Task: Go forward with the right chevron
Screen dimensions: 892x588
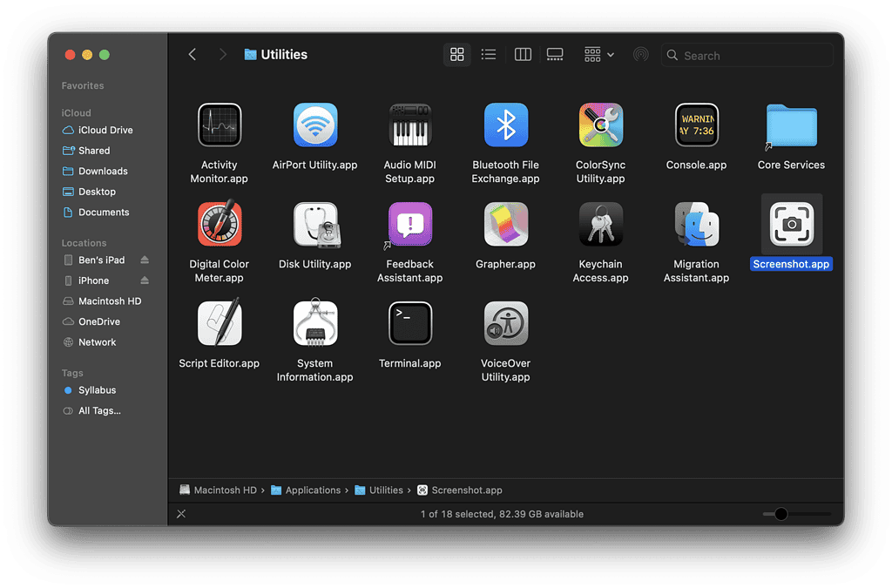Action: pyautogui.click(x=222, y=55)
